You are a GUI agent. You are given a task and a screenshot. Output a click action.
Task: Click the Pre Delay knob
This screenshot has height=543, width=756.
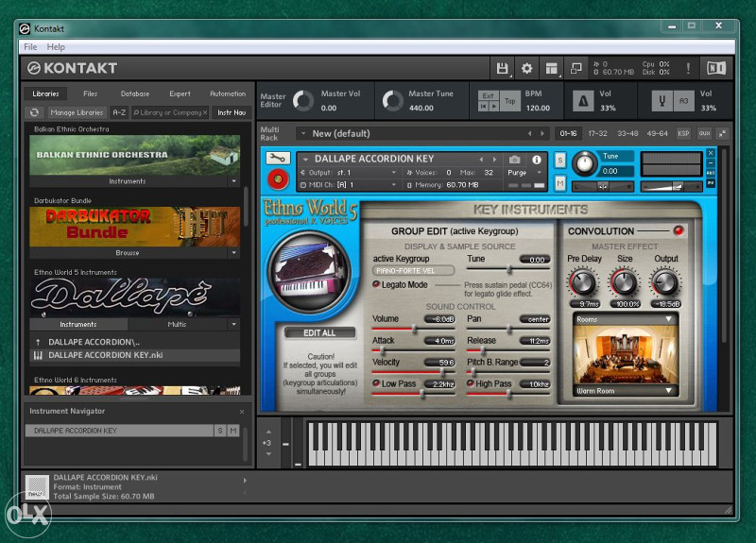tap(583, 282)
